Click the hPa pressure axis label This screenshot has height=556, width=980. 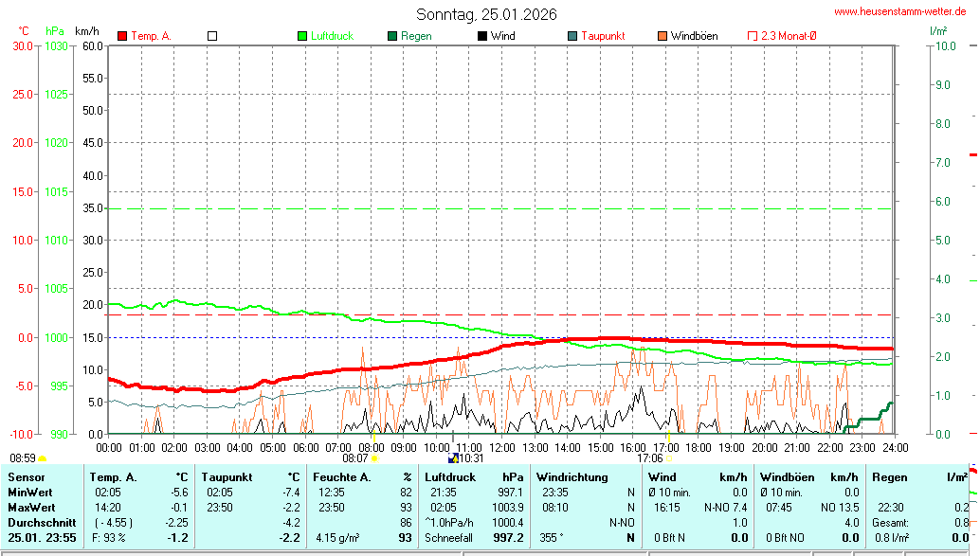point(55,31)
